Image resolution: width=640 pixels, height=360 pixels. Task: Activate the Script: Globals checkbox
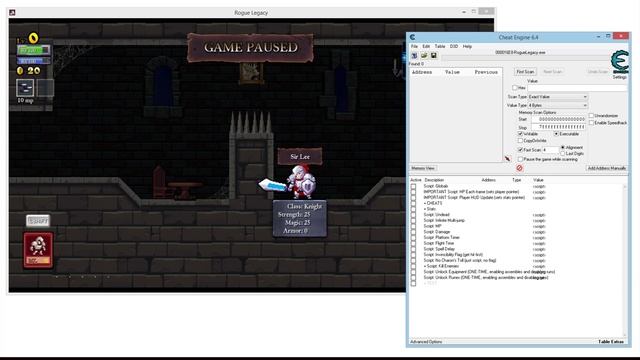(413, 186)
